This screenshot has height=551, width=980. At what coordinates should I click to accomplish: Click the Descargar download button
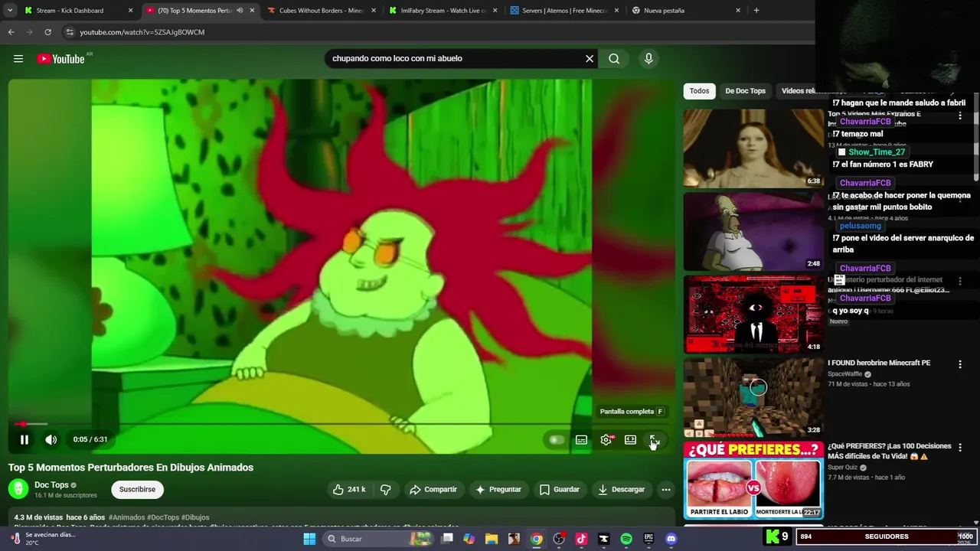(x=622, y=489)
